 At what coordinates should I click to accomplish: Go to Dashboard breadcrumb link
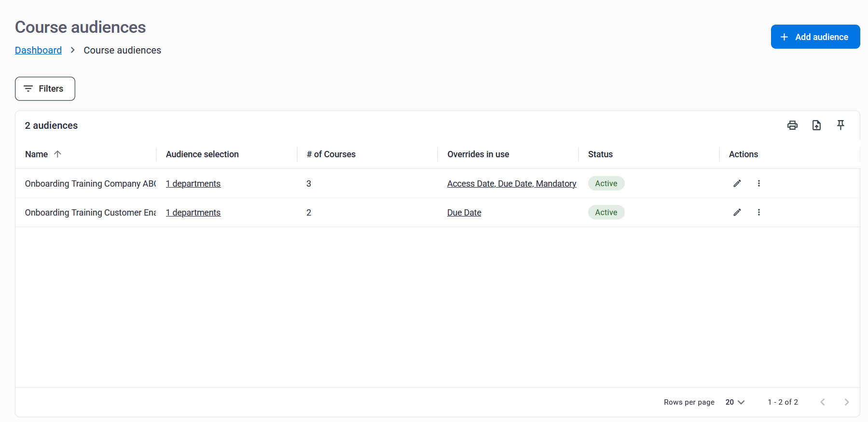coord(38,50)
